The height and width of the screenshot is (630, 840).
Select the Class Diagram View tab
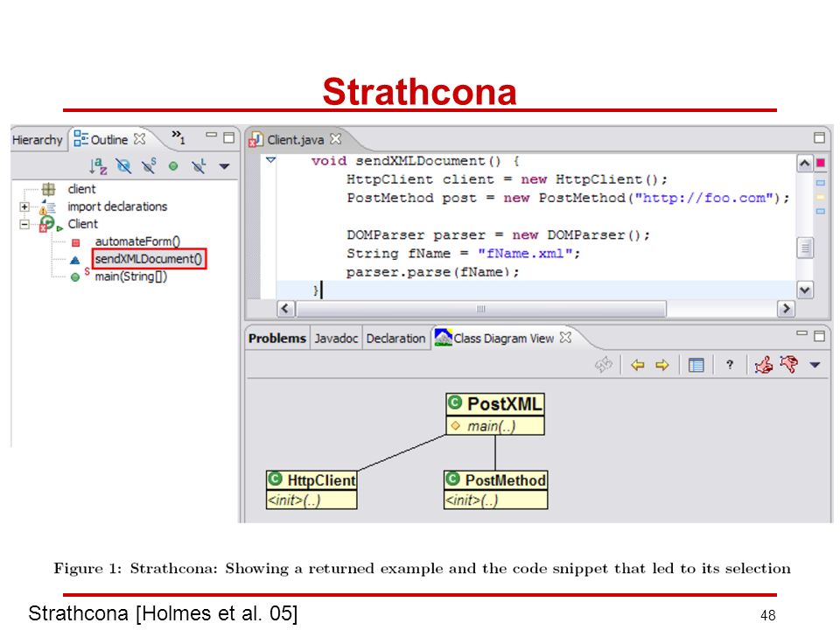pyautogui.click(x=493, y=338)
